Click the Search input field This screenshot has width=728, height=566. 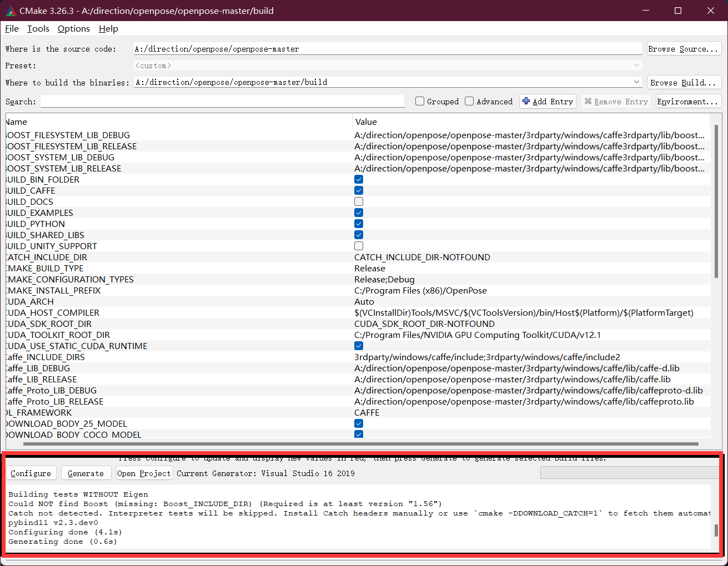coord(222,102)
